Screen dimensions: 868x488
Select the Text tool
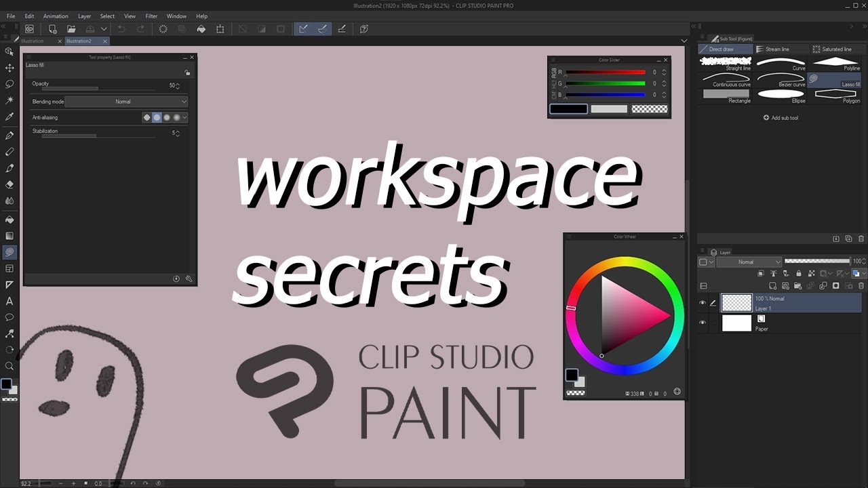(9, 301)
